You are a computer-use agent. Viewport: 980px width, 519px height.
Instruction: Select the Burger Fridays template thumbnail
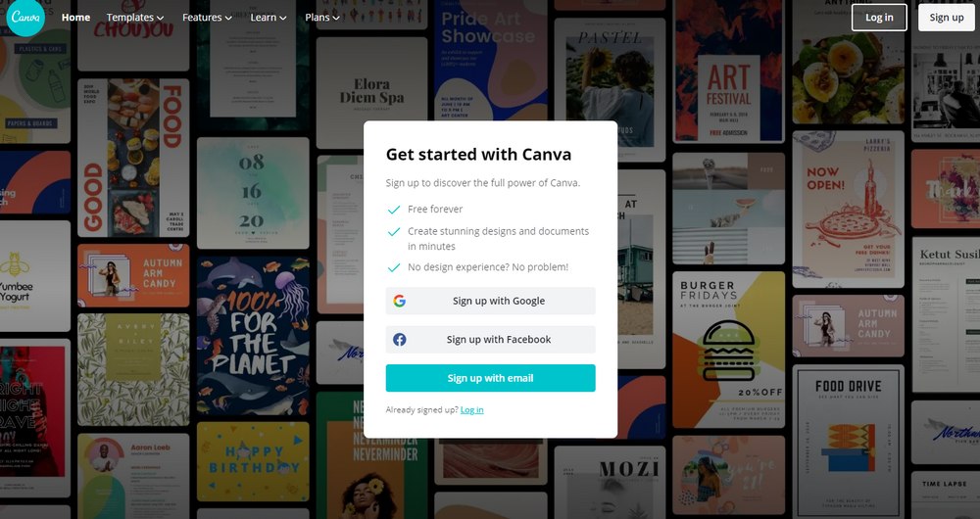click(727, 350)
